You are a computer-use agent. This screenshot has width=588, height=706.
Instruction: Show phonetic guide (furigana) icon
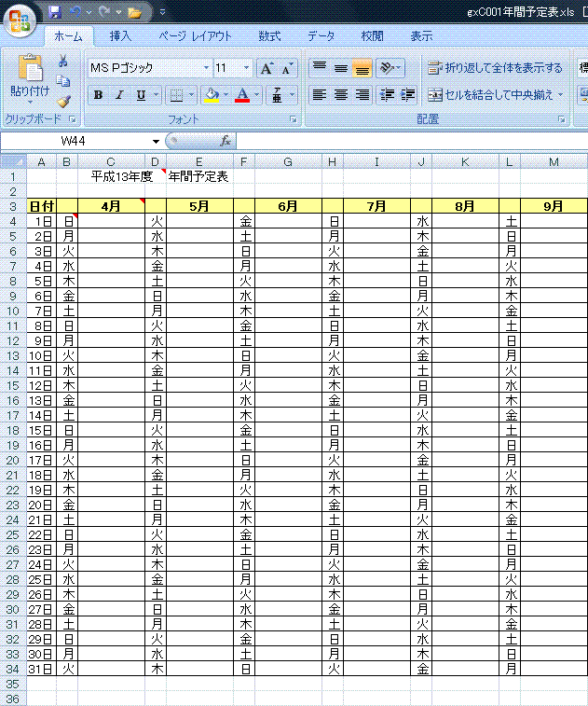[x=277, y=95]
